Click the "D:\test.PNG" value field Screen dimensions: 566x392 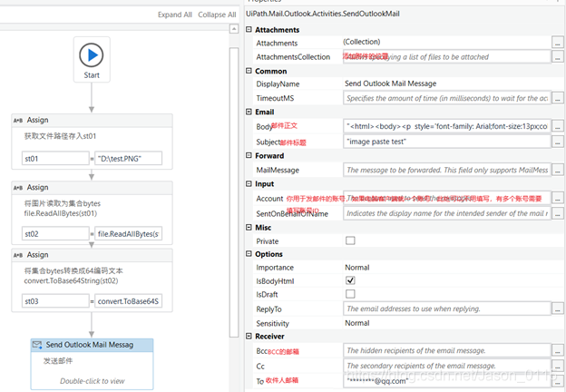(128, 159)
